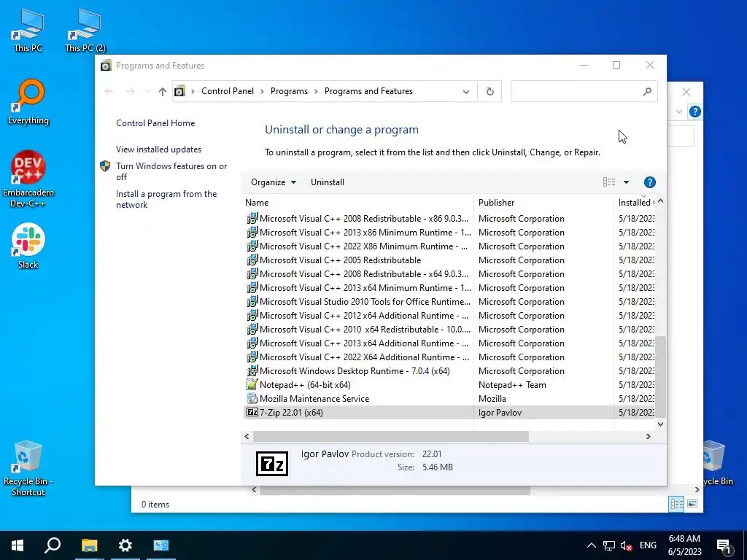Click in Search Programs and Features box

click(576, 91)
